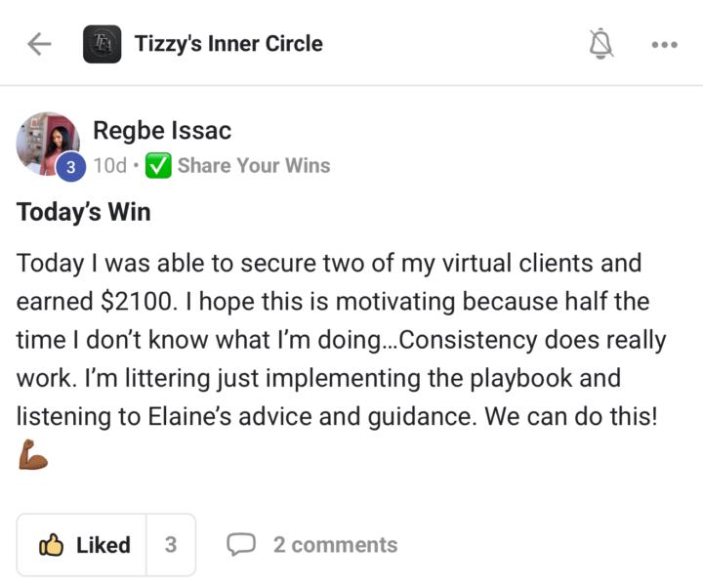Toggle the muted notification bell
The width and height of the screenshot is (703, 588).
tap(600, 44)
